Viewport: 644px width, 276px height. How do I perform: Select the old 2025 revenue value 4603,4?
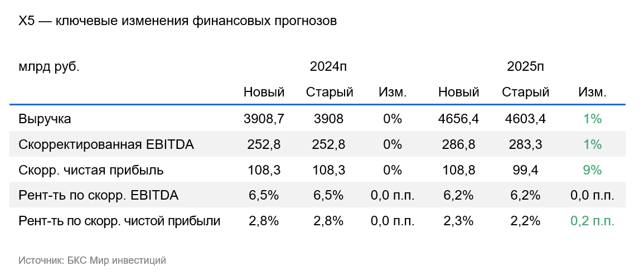point(525,119)
